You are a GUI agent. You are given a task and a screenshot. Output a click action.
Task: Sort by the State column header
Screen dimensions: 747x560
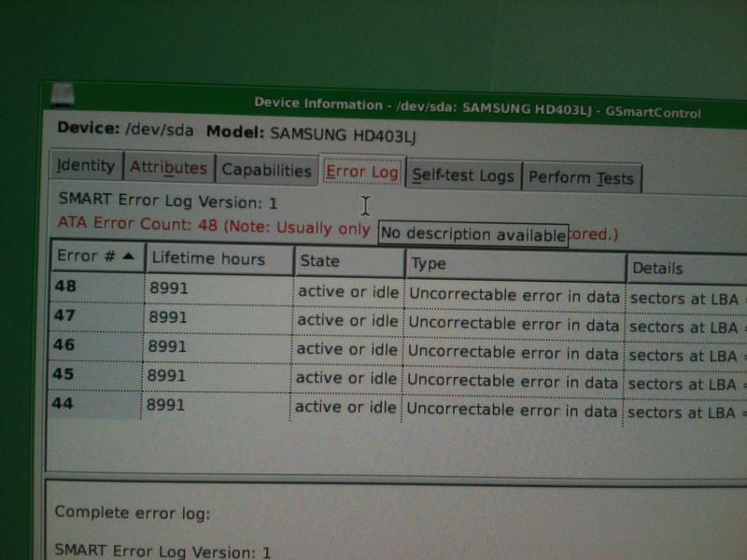(349, 261)
